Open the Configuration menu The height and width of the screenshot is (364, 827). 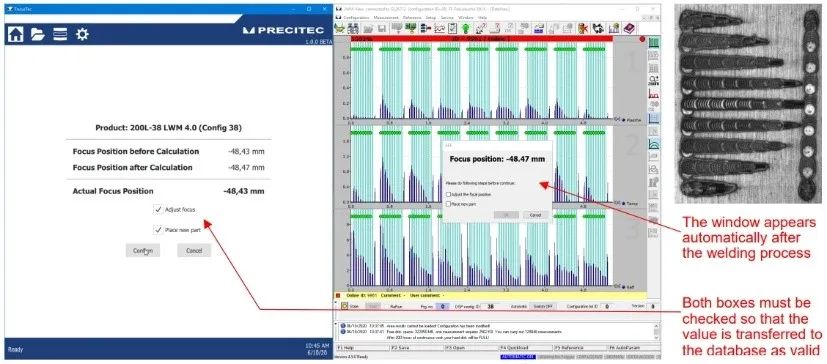(356, 17)
